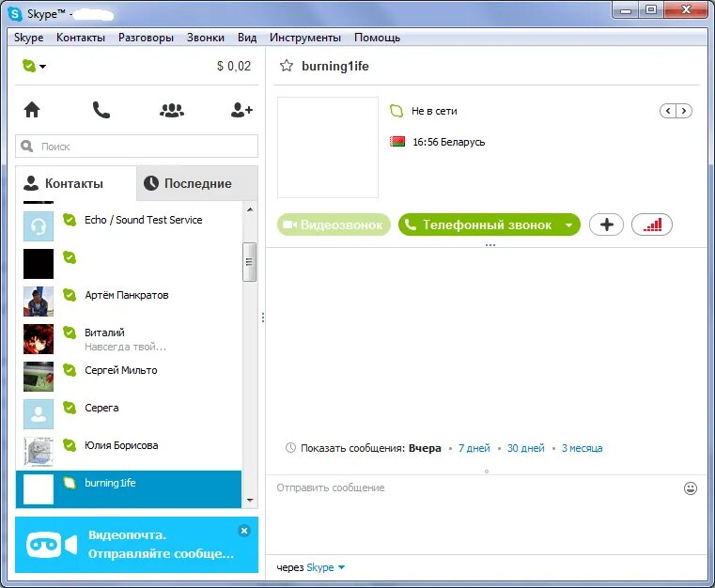Click the plus button to add participants
The width and height of the screenshot is (715, 588).
(606, 224)
